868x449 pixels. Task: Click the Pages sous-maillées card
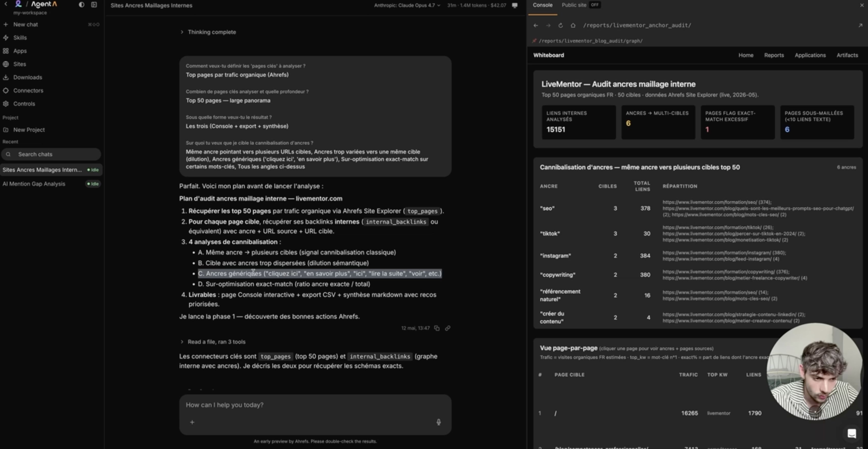coord(817,122)
